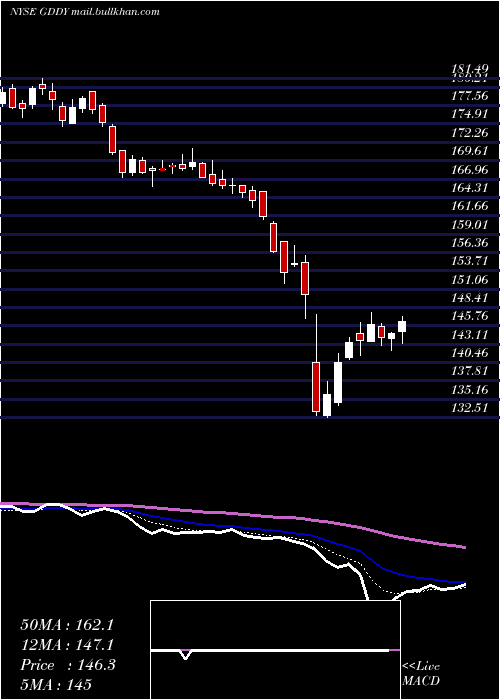Click the 174.91 price level label
Image resolution: width=500 pixels, height=700 pixels.
coord(470,113)
